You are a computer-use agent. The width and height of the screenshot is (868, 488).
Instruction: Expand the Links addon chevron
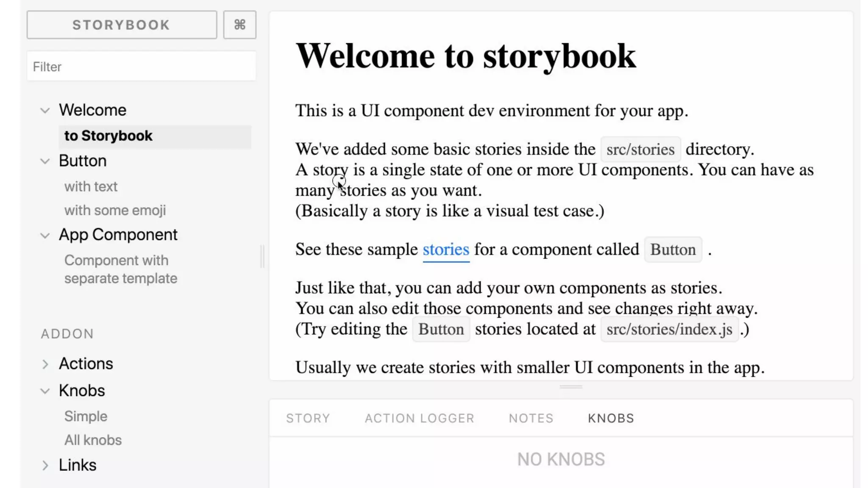click(45, 465)
